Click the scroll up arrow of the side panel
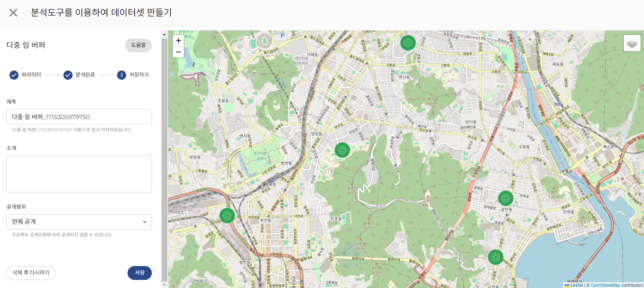 tap(164, 34)
